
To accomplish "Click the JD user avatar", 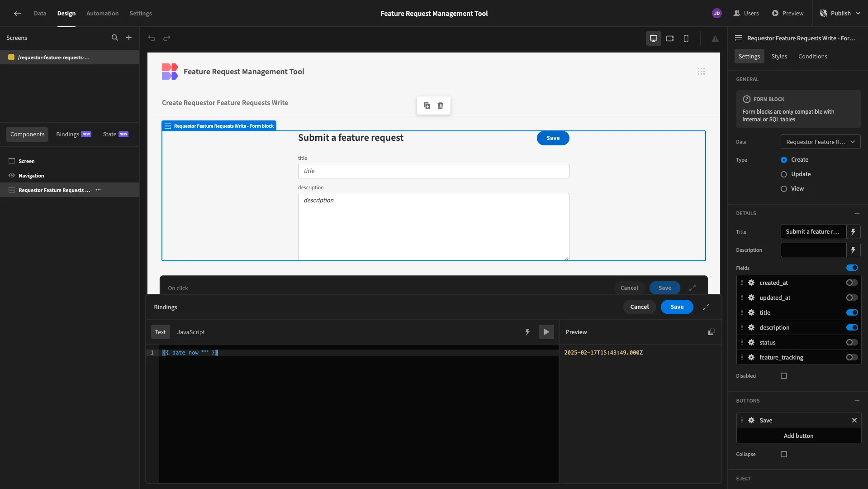I will pyautogui.click(x=717, y=14).
